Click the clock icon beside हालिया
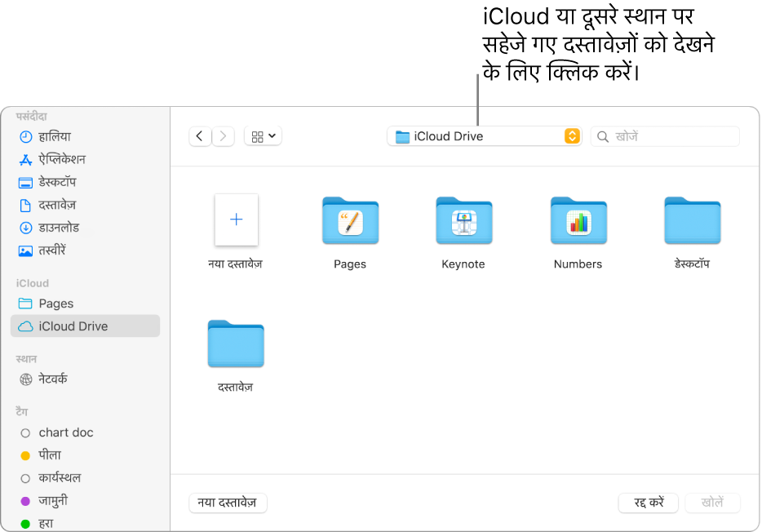Screen dimensions: 762x532 click(x=25, y=137)
